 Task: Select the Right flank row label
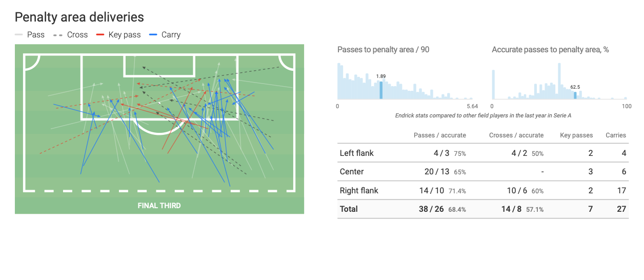(x=359, y=190)
